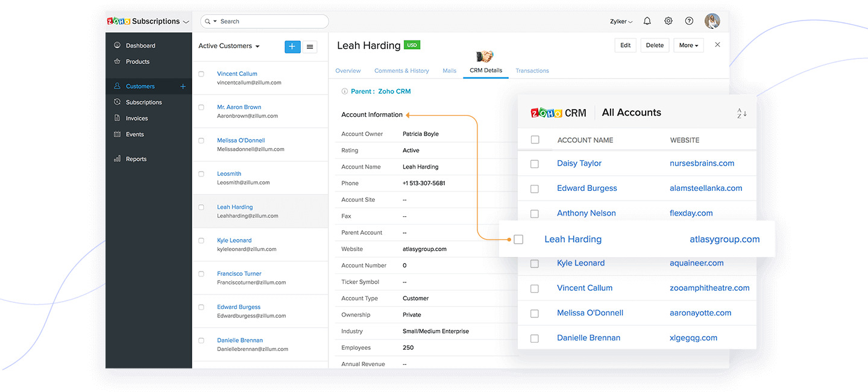Image resolution: width=868 pixels, height=392 pixels.
Task: Click the handshake CRM icon above tabs
Action: coord(485,57)
